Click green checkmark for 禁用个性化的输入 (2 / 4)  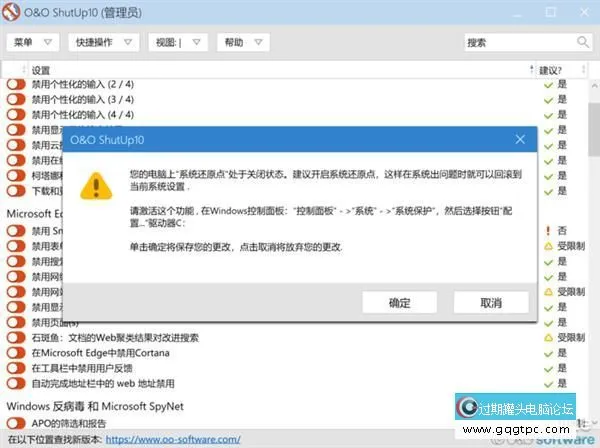click(x=548, y=85)
